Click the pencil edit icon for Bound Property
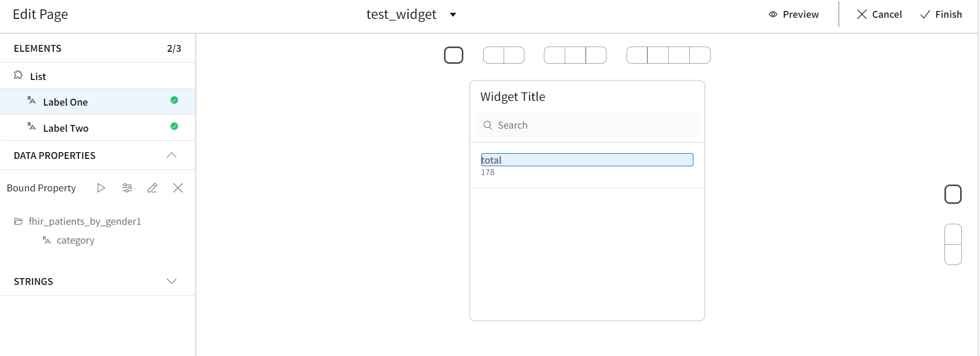The height and width of the screenshot is (356, 980). point(152,188)
